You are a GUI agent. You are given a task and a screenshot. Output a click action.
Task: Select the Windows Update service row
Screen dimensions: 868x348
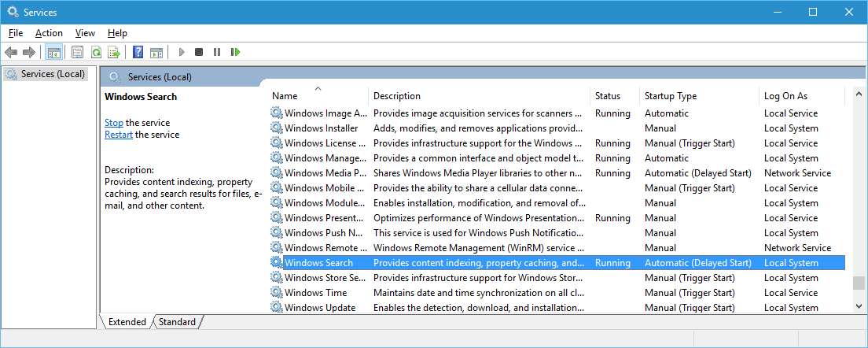point(319,308)
